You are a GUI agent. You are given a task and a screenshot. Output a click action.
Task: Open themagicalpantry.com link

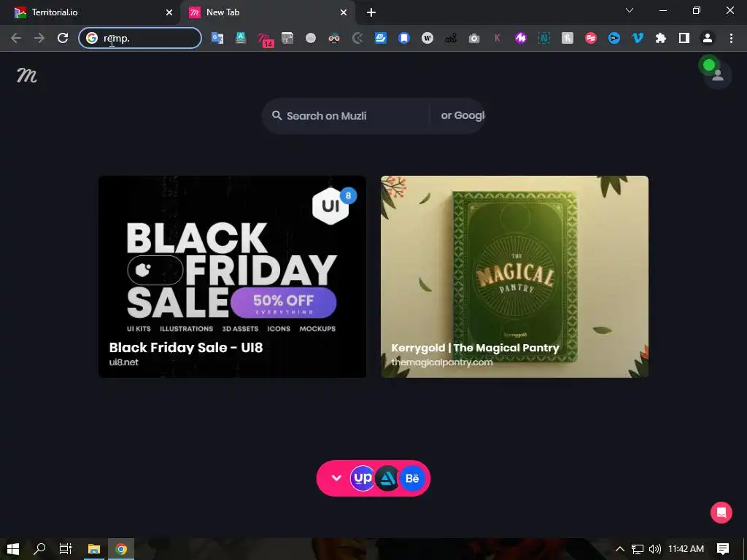click(442, 362)
